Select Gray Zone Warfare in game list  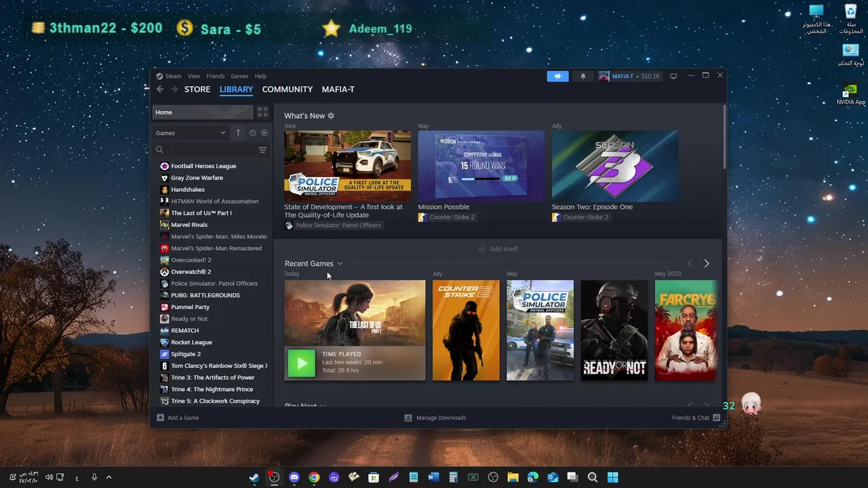click(x=197, y=178)
